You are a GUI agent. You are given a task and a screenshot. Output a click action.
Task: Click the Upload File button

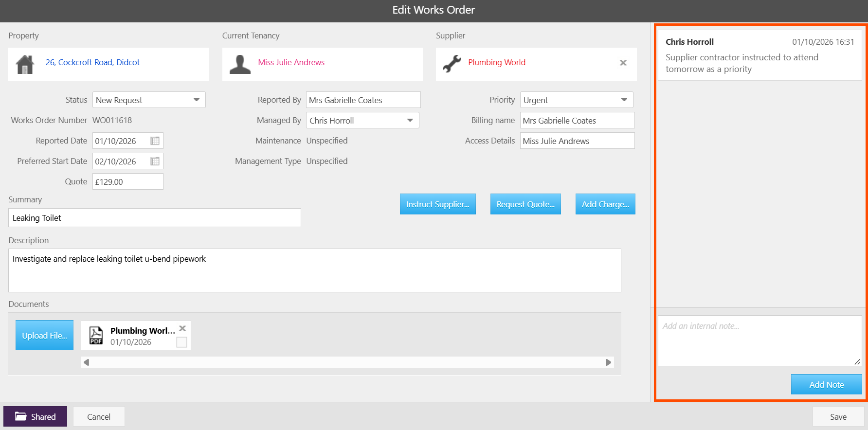click(x=44, y=335)
